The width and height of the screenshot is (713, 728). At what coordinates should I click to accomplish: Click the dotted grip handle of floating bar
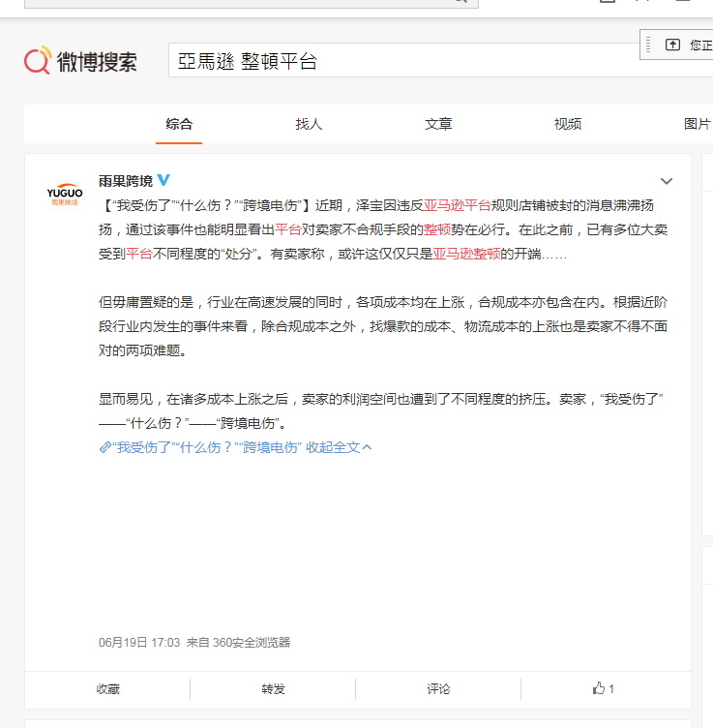(648, 45)
